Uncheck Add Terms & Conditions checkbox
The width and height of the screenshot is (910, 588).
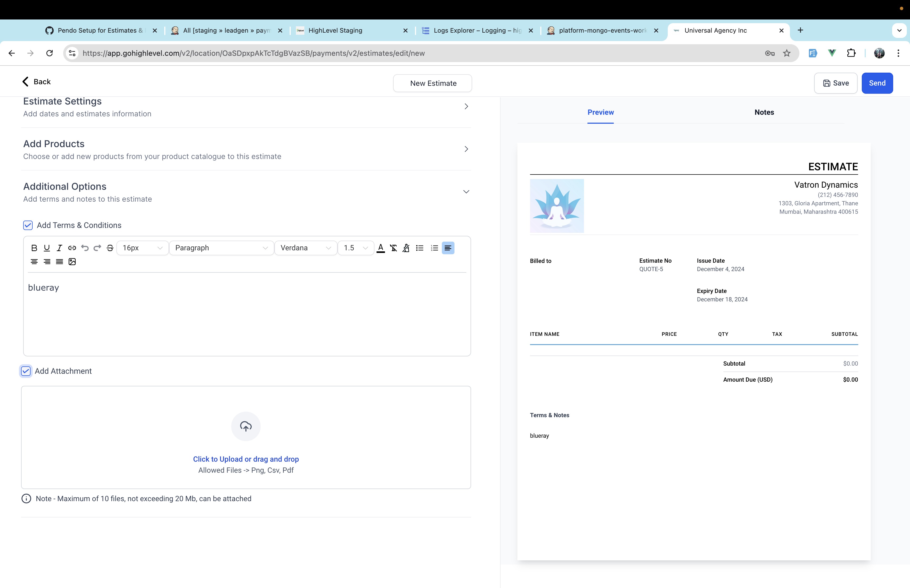click(x=28, y=225)
